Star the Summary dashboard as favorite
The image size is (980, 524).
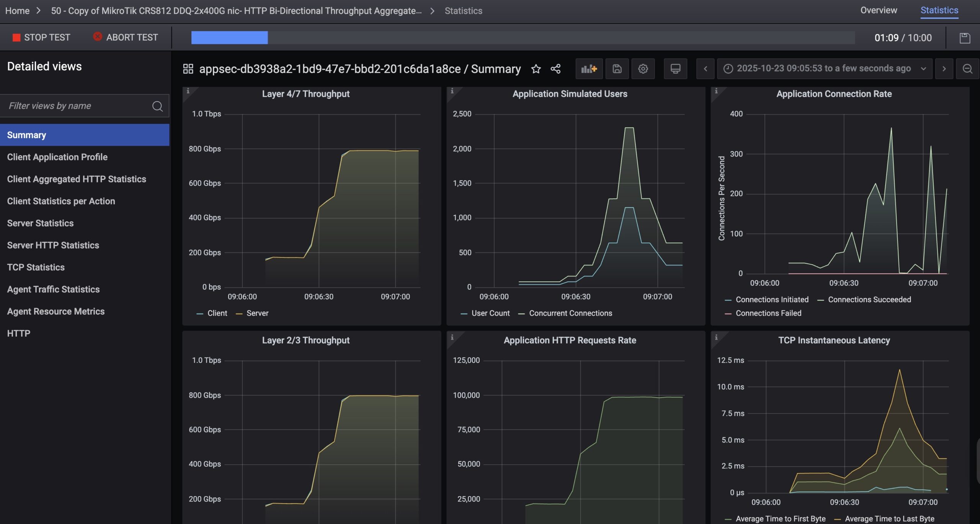[x=536, y=69]
